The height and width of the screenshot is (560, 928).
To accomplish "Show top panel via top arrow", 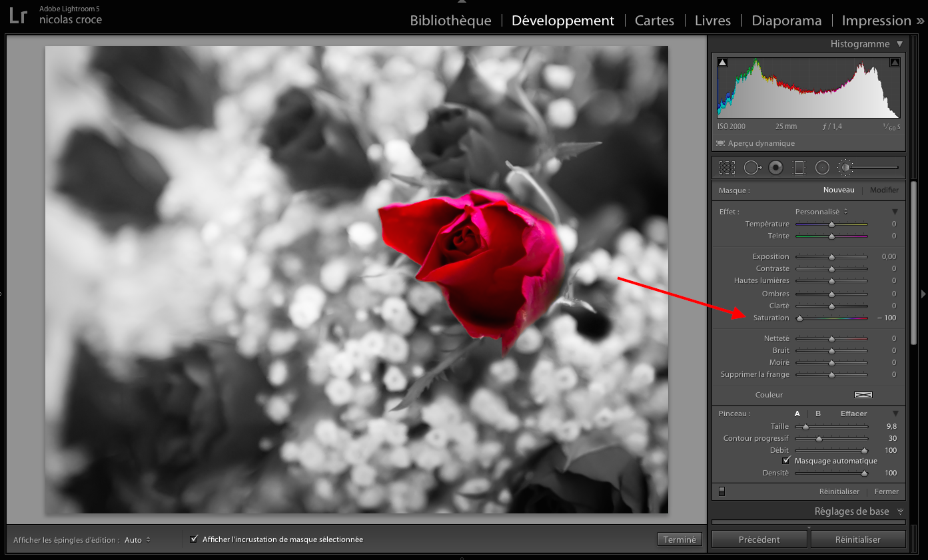I will coord(462,2).
